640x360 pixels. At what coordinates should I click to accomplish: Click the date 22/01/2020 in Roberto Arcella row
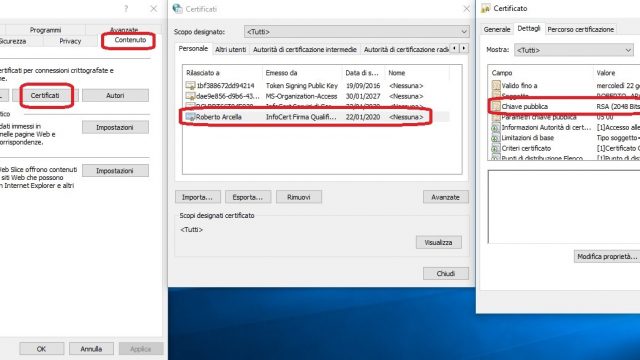[363, 117]
